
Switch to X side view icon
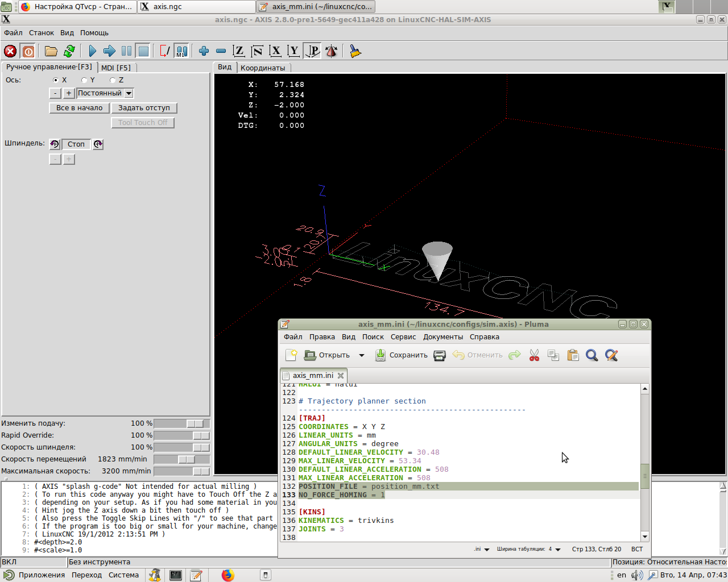(x=275, y=51)
